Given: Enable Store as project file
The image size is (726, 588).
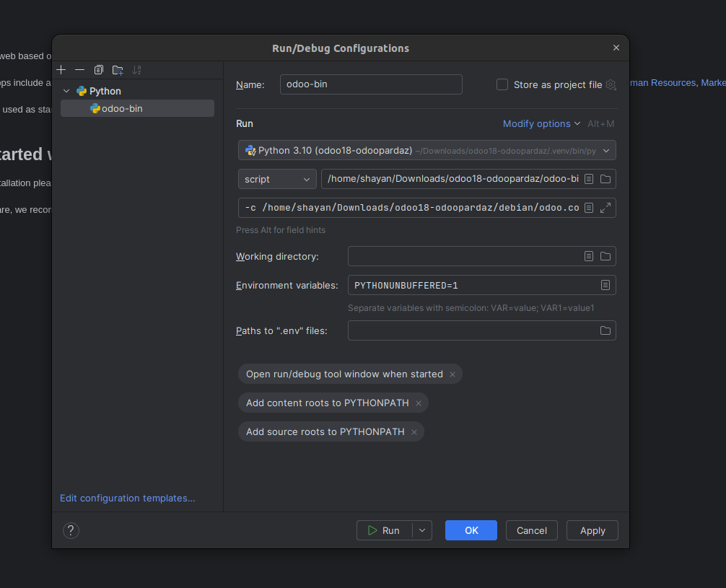Looking at the screenshot, I should pyautogui.click(x=502, y=84).
